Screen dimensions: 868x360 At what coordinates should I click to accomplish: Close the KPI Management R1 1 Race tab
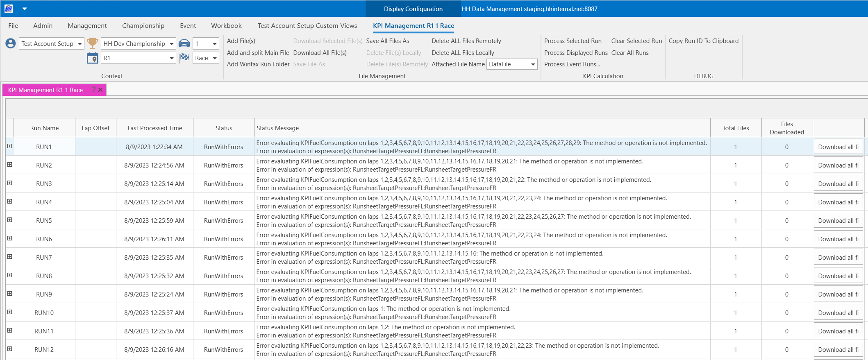pos(100,90)
